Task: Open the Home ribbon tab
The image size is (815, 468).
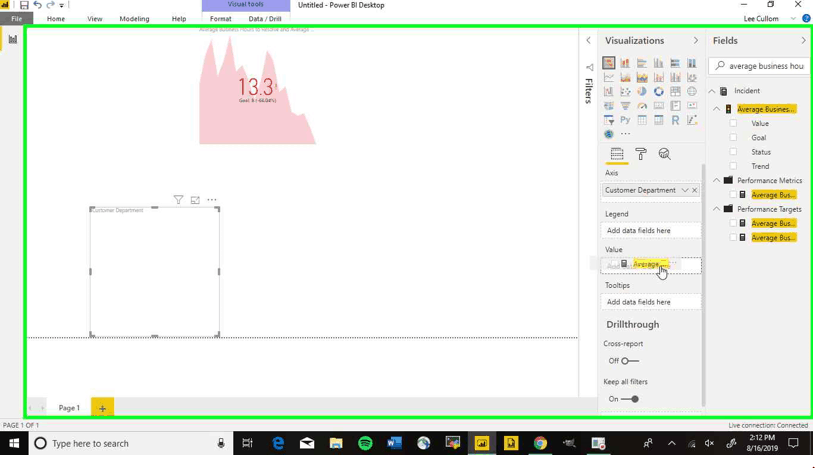Action: (x=56, y=19)
